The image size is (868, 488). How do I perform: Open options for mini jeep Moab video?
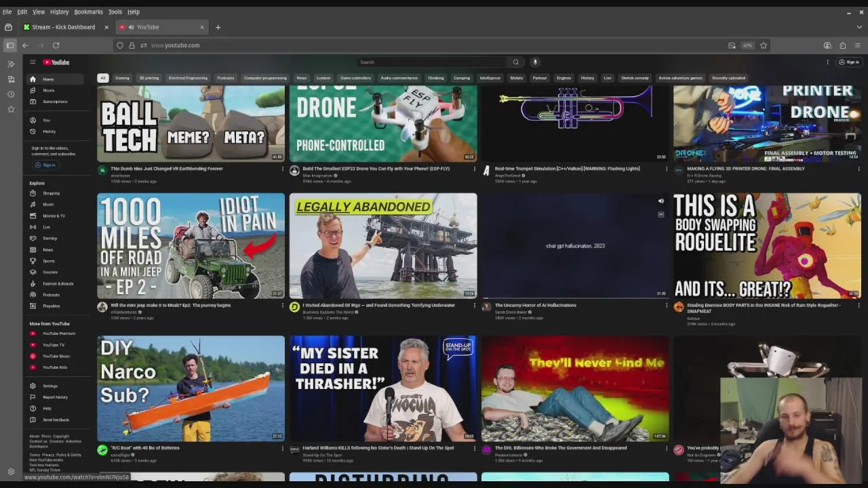[x=283, y=306]
